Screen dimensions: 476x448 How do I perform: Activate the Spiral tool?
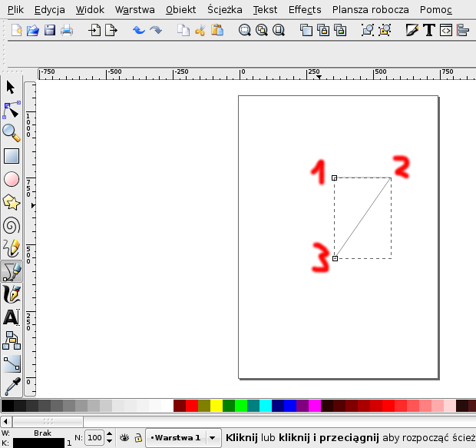click(x=11, y=225)
